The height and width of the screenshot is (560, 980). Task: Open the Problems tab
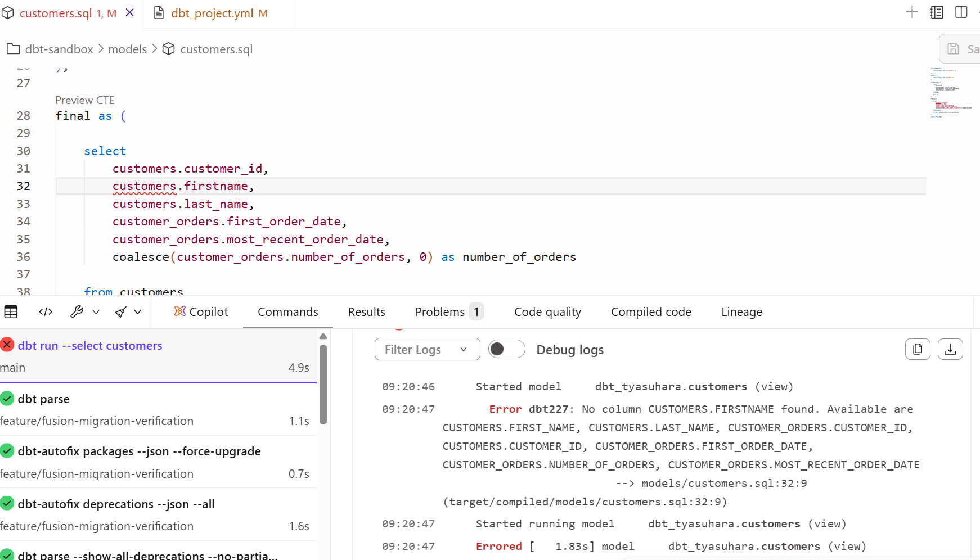pyautogui.click(x=449, y=312)
